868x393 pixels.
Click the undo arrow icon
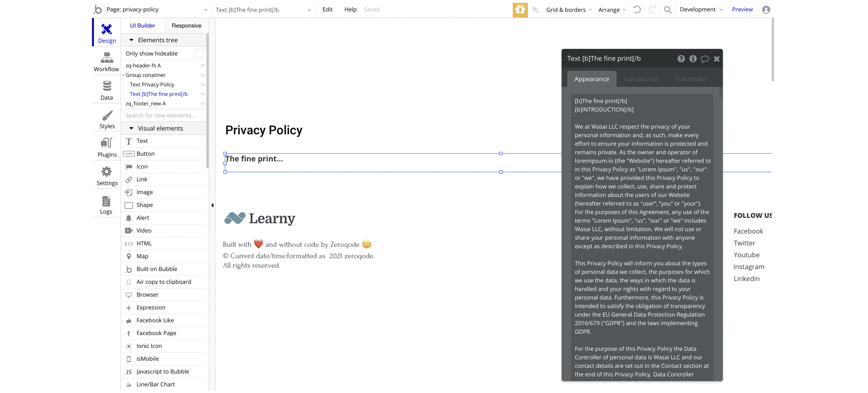coord(637,9)
